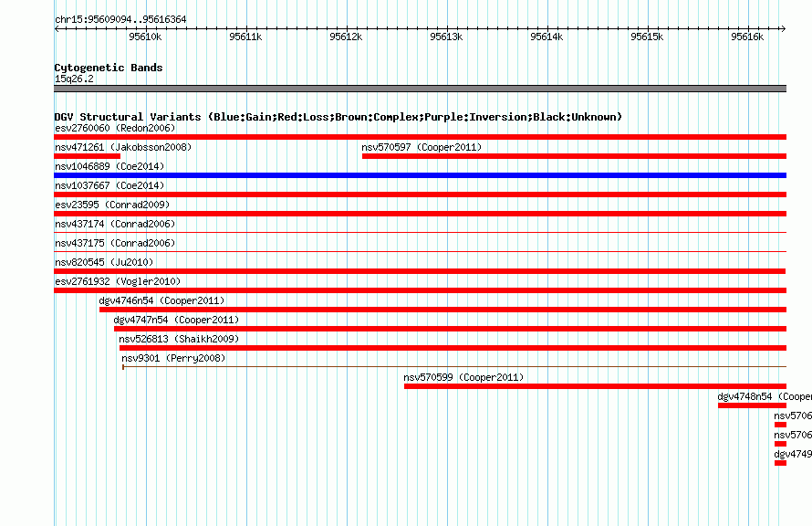Select the blue gain bar of nsv1046889
The image size is (812, 526).
[x=420, y=175]
